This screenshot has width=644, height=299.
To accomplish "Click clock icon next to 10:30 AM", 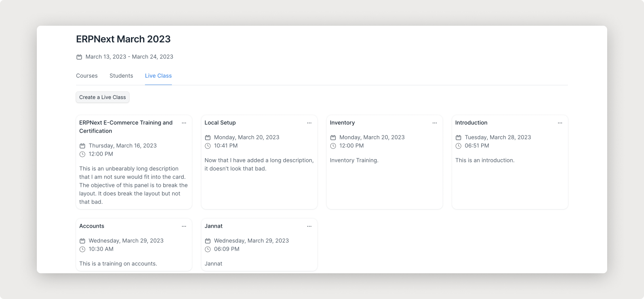I will [x=82, y=249].
